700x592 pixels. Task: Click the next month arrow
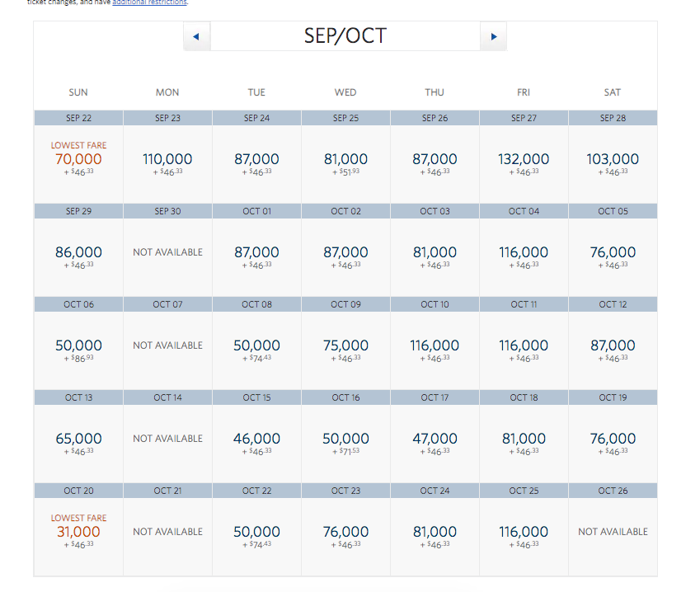tap(493, 37)
